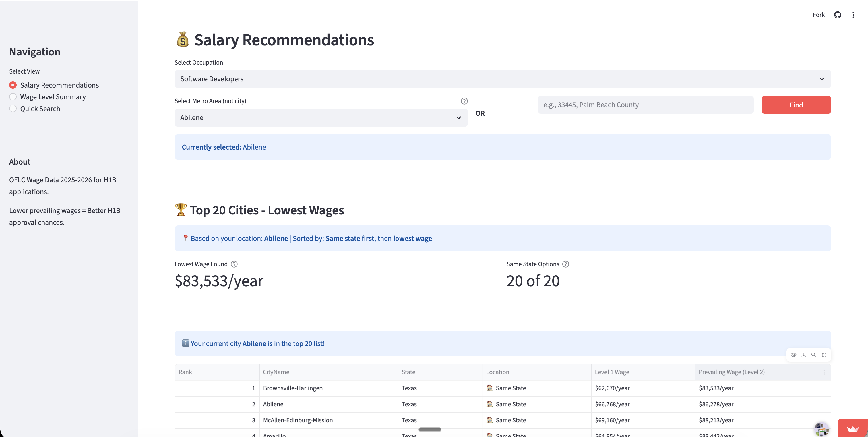The width and height of the screenshot is (868, 437).
Task: Download the wage table using the download icon
Action: click(x=804, y=355)
